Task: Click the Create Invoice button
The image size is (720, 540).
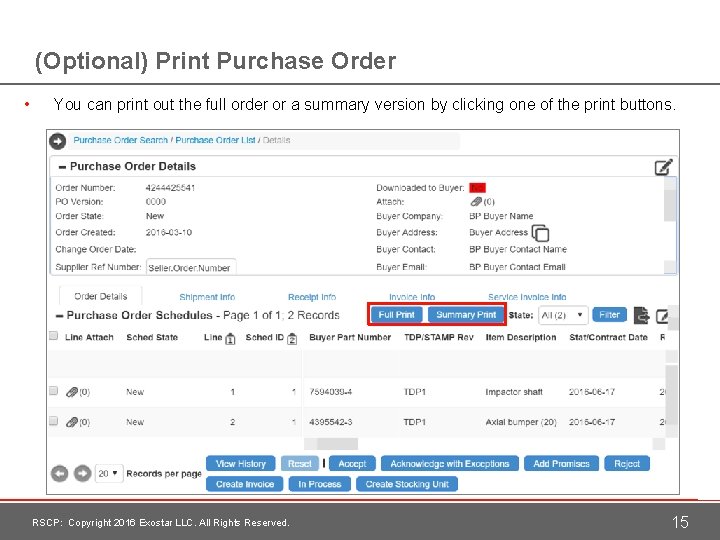Action: pyautogui.click(x=245, y=484)
